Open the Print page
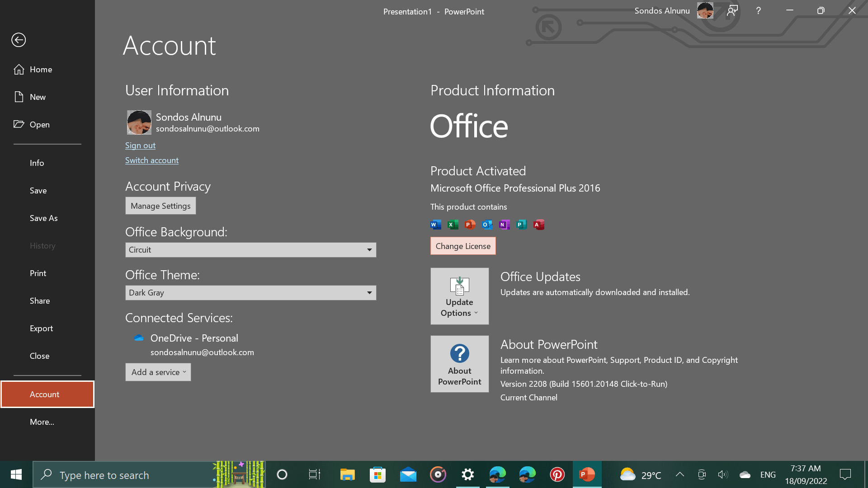 pos(47,273)
